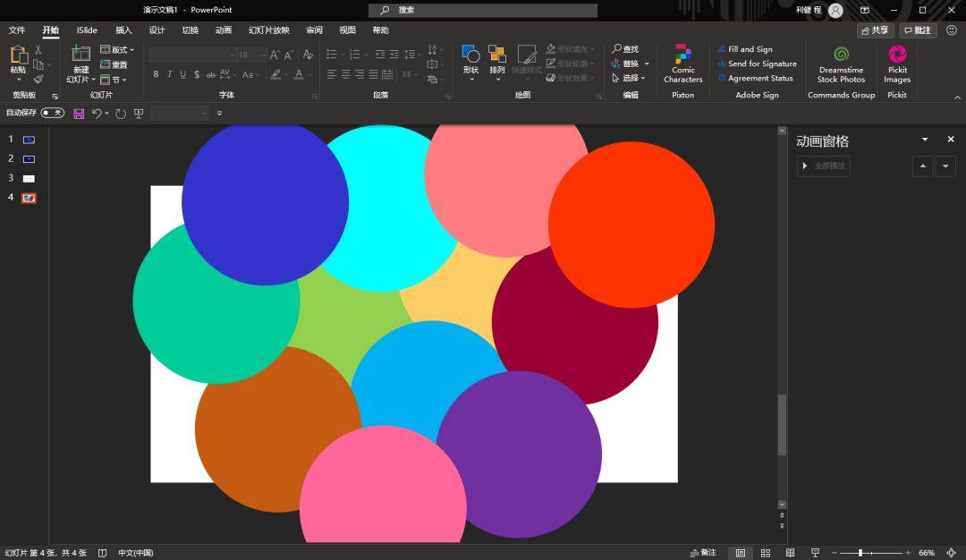The width and height of the screenshot is (966, 560).
Task: Click the feedback smiley face icon
Action: pyautogui.click(x=951, y=30)
